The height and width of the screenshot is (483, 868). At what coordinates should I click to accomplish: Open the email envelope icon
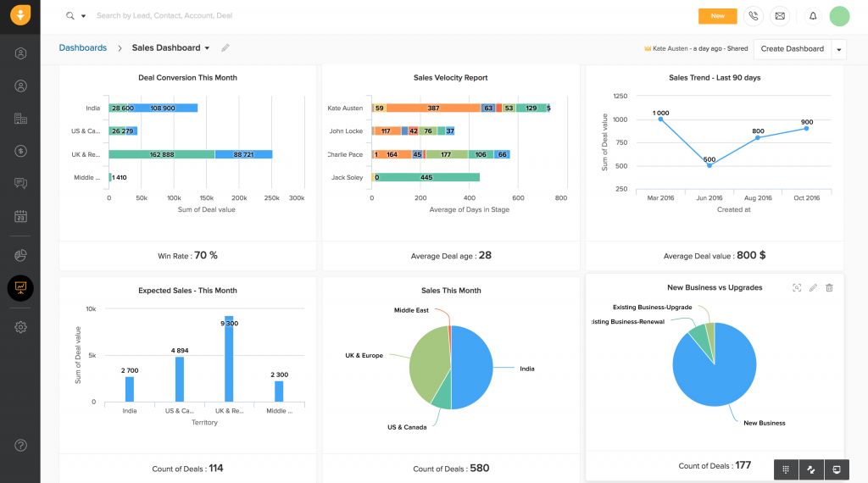780,16
